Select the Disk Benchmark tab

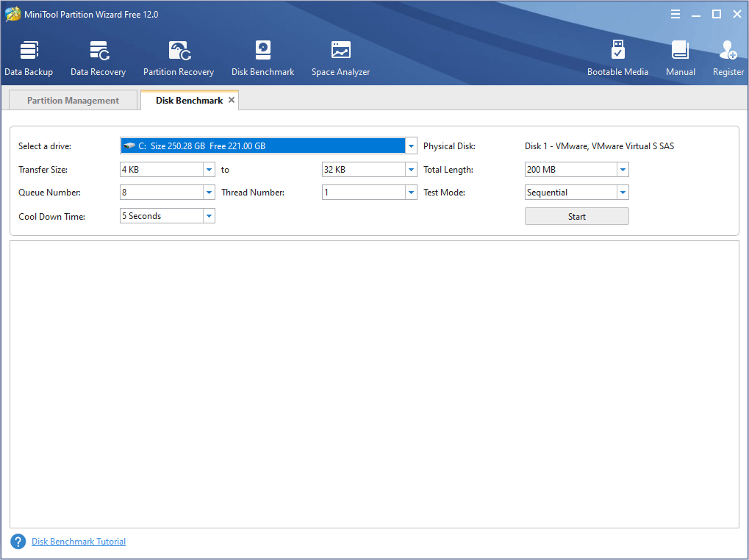click(189, 100)
